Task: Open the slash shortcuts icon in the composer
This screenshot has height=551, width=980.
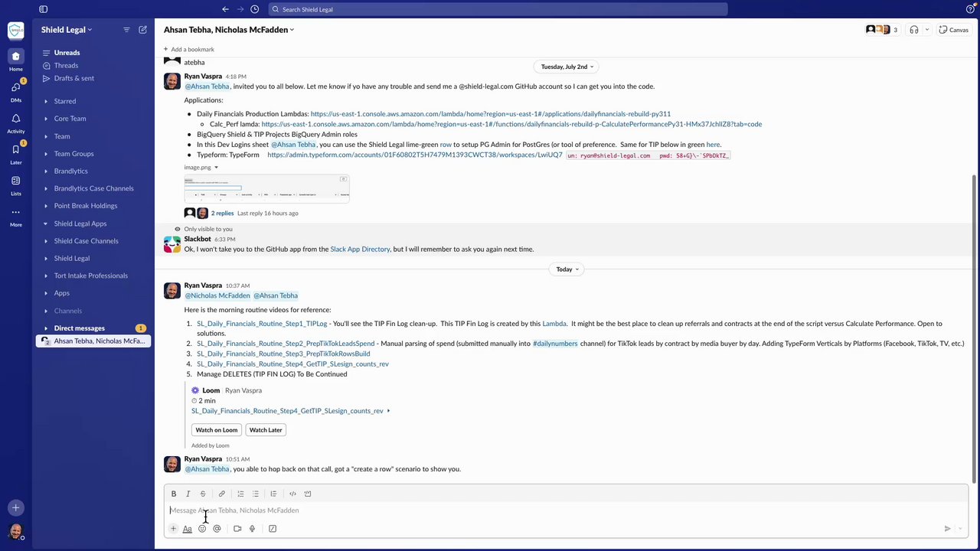Action: [x=273, y=529]
